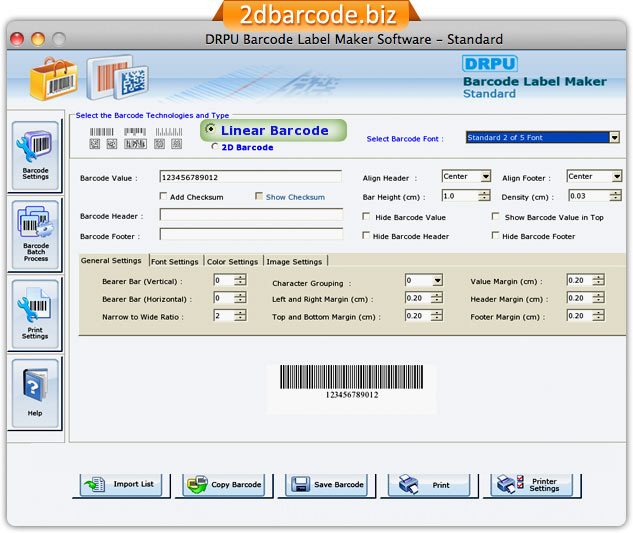Click the Barcode Header input field
This screenshot has width=633, height=533.
click(x=251, y=215)
